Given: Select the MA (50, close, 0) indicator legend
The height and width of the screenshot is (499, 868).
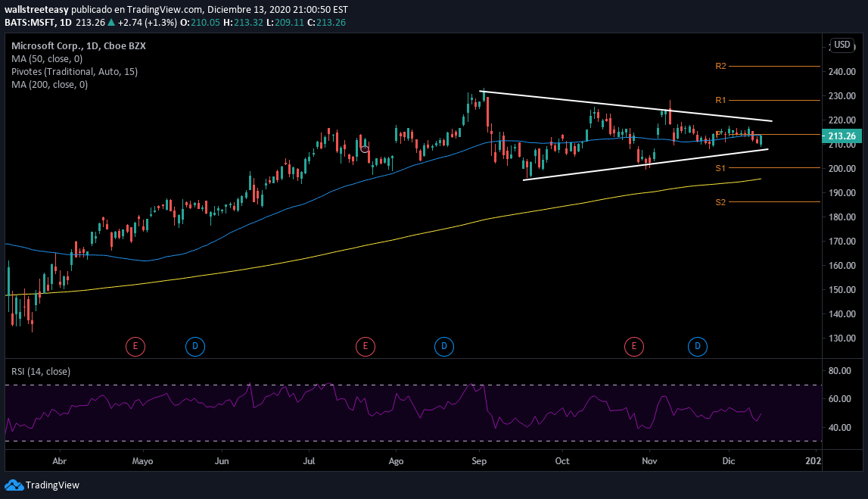Looking at the screenshot, I should [47, 59].
